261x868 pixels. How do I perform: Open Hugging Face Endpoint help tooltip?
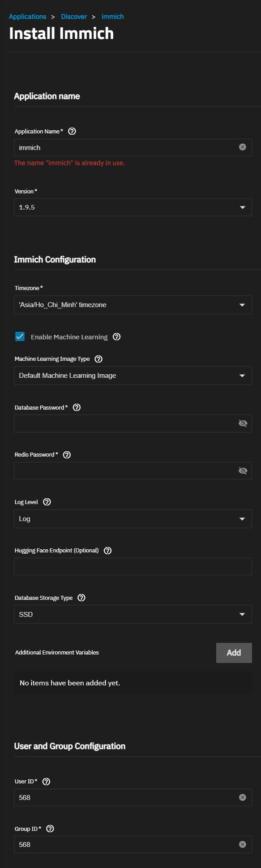107,551
